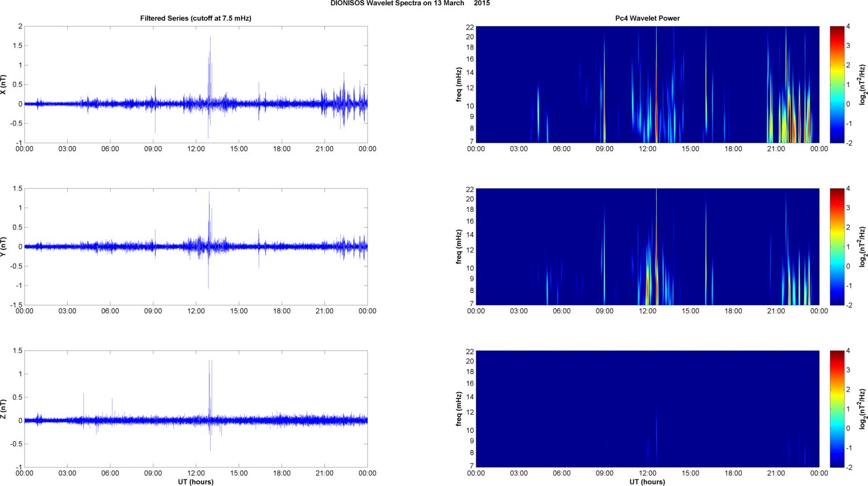Screen dimensions: 868x486
Task: Click the y-axis tick '2' of the X (nT) plot
Action: point(20,27)
